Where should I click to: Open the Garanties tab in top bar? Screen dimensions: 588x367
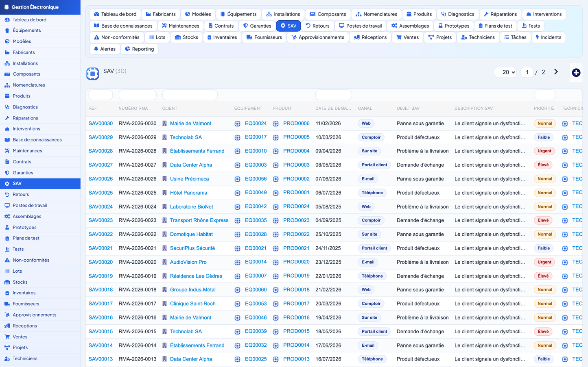[257, 26]
